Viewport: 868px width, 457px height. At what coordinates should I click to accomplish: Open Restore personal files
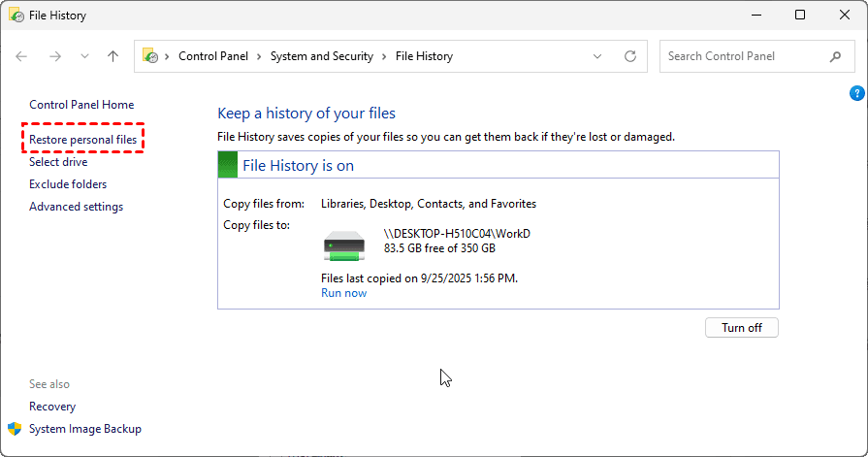pyautogui.click(x=83, y=140)
